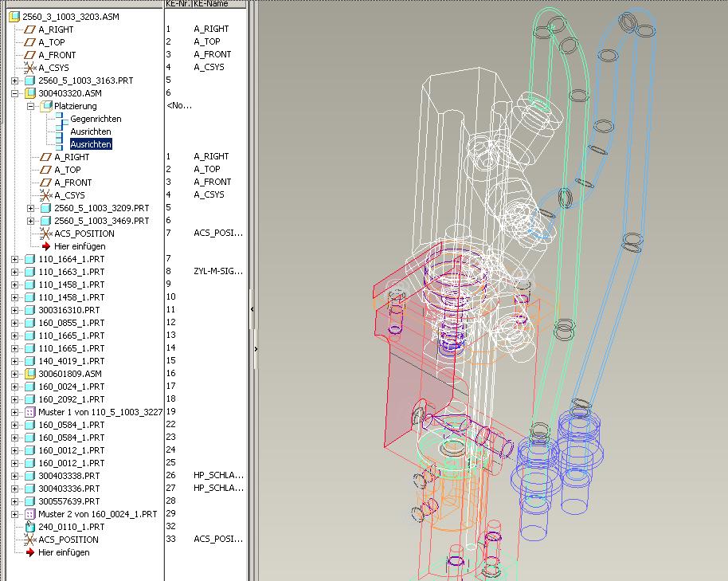
Task: Select 300403336.PRT in the model tree
Action: 69,489
